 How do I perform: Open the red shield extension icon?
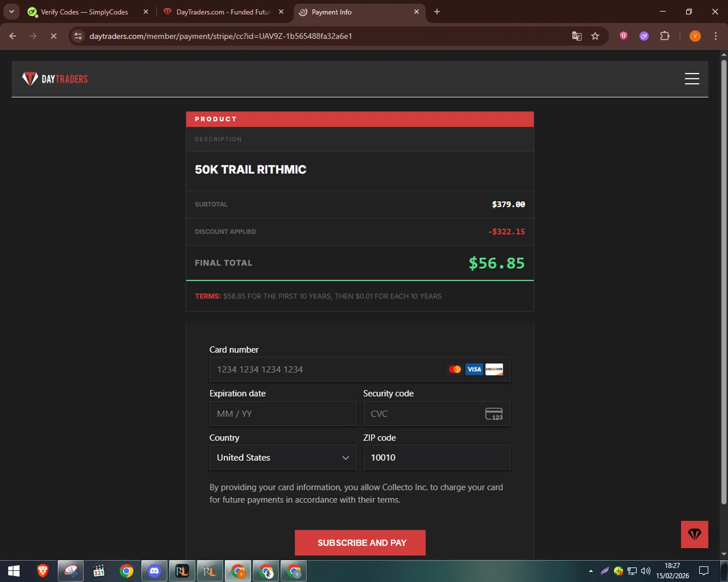pyautogui.click(x=624, y=36)
